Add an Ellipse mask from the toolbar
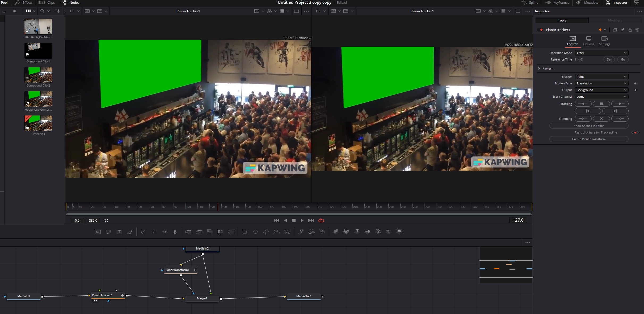The width and height of the screenshot is (644, 314). click(255, 232)
